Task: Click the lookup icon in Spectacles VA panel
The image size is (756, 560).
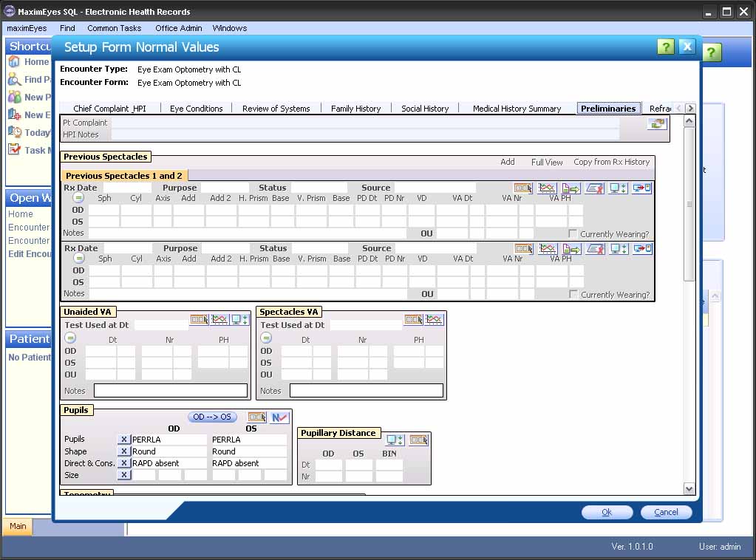Action: tap(414, 319)
